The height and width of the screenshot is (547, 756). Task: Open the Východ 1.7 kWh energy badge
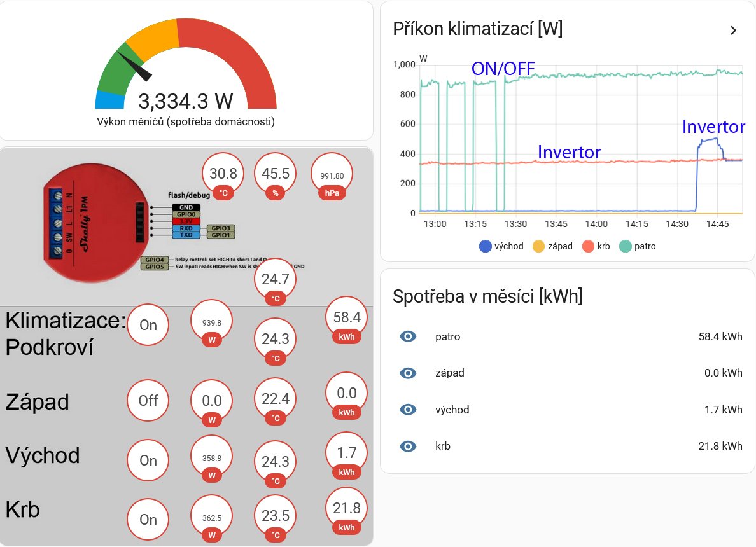tap(347, 455)
